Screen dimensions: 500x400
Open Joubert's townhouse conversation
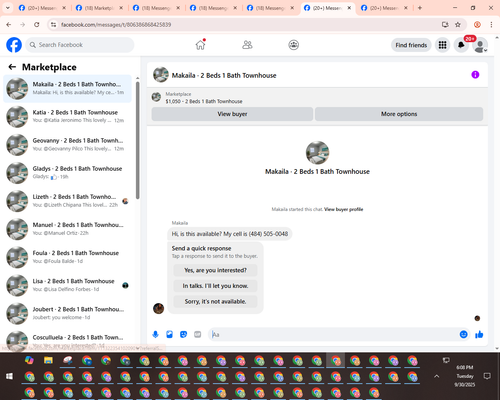67,313
